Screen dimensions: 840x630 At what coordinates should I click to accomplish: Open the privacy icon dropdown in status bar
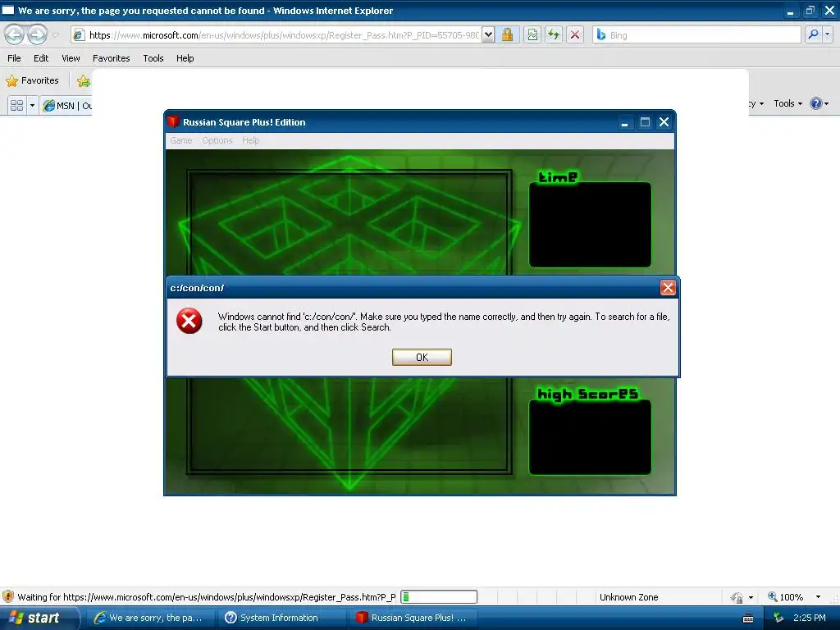coord(751,597)
